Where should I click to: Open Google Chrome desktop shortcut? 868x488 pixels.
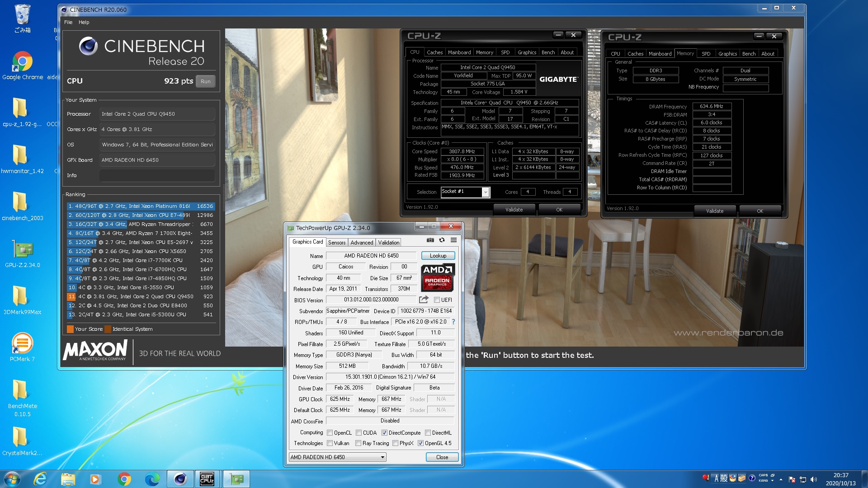click(x=23, y=66)
